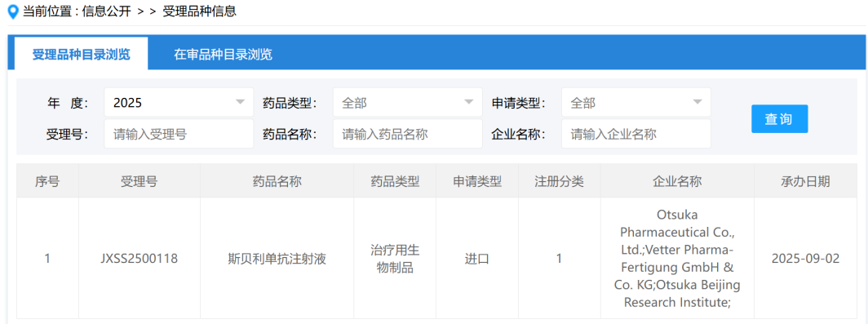Click the 序号 column header
This screenshot has width=868, height=324.
point(47,181)
